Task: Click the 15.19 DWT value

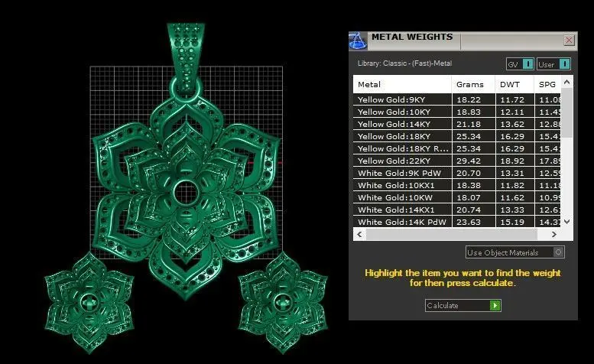Action: click(512, 222)
